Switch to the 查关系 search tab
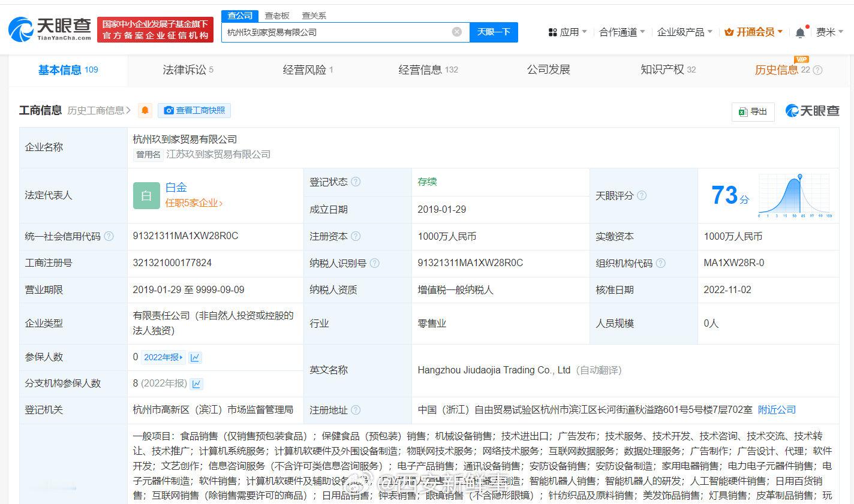Screen dimensions: 854x504 point(314,16)
